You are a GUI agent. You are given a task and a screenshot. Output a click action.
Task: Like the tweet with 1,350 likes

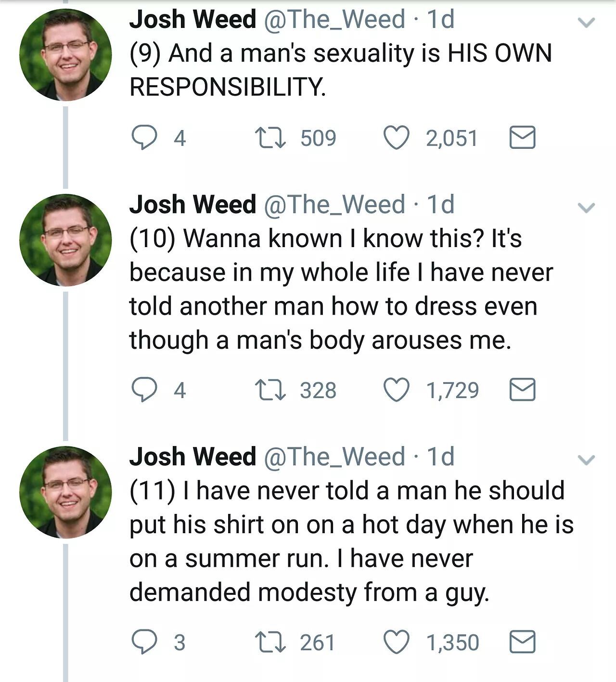(x=396, y=642)
